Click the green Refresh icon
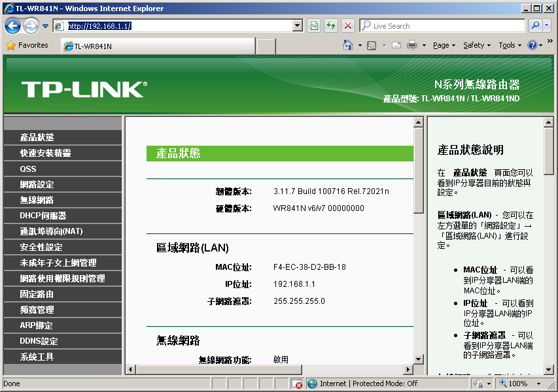This screenshot has width=558, height=392. (x=331, y=26)
